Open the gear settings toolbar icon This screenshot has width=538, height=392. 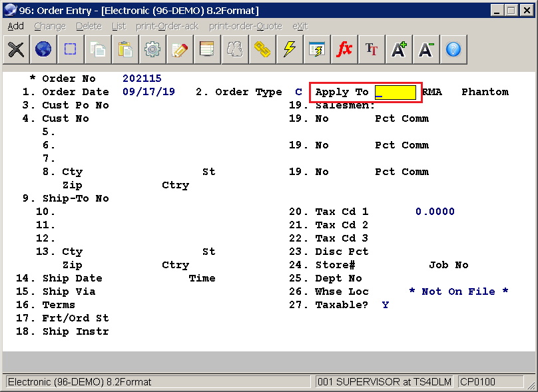pyautogui.click(x=152, y=49)
